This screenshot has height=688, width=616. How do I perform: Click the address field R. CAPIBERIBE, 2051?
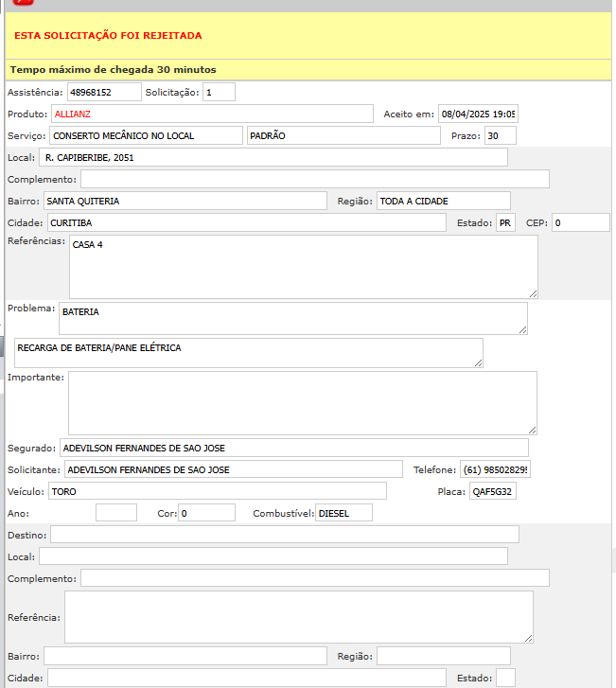tap(273, 157)
